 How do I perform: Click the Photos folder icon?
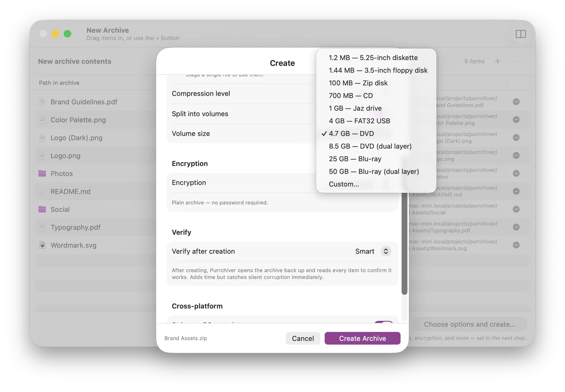pyautogui.click(x=42, y=173)
